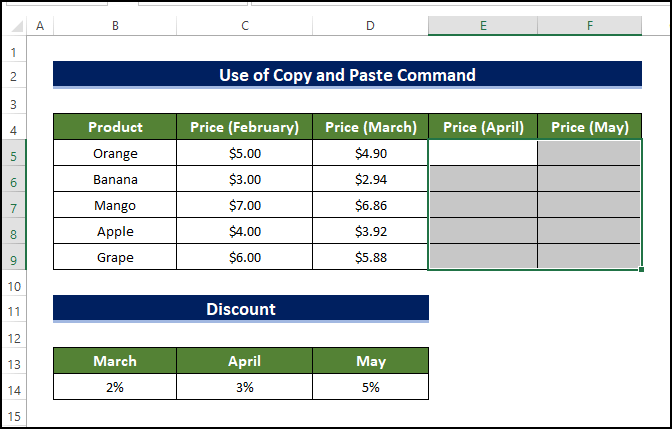Select the row 4 header
Viewport: 672px width, 429px height.
13,128
